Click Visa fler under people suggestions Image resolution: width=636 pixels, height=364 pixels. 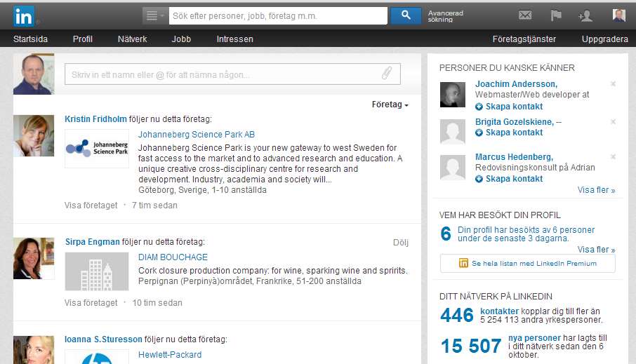coord(596,190)
